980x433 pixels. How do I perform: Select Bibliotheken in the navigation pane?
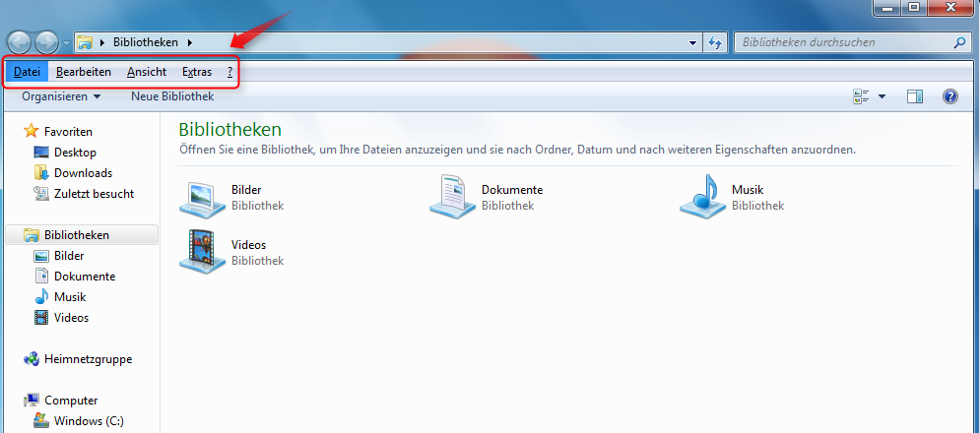coord(81,235)
